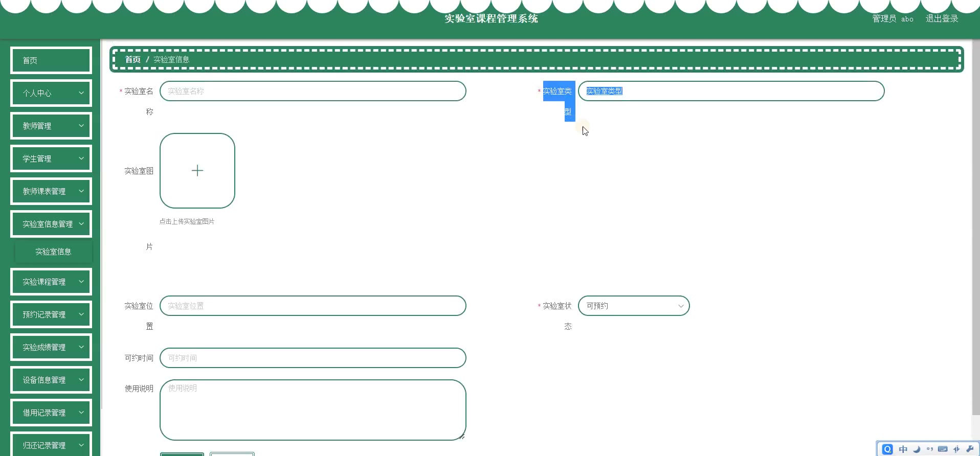Open the 预约记录管理 sidebar menu

[x=51, y=314]
